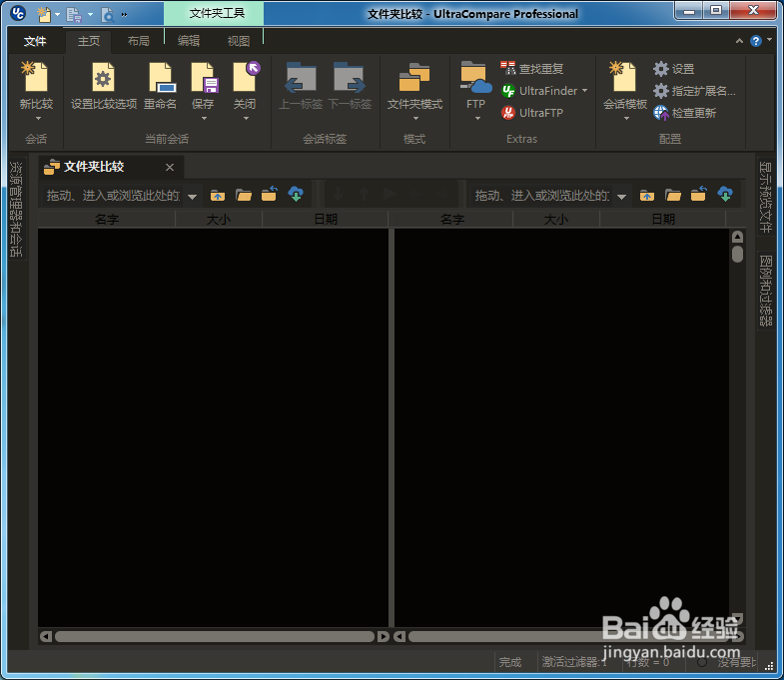The image size is (784, 680).
Task: Expand 会话模板 dropdown arrow
Action: (626, 119)
